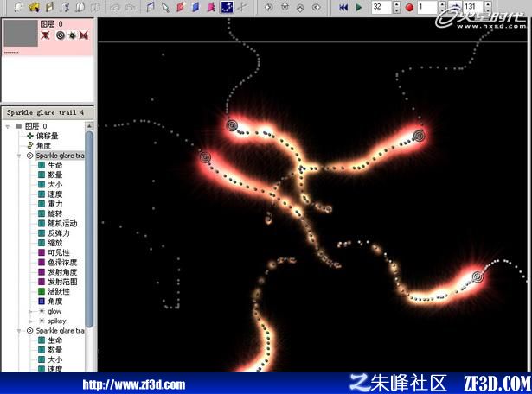Expand the glow particle type node
This screenshot has height=394, width=532.
coord(30,311)
